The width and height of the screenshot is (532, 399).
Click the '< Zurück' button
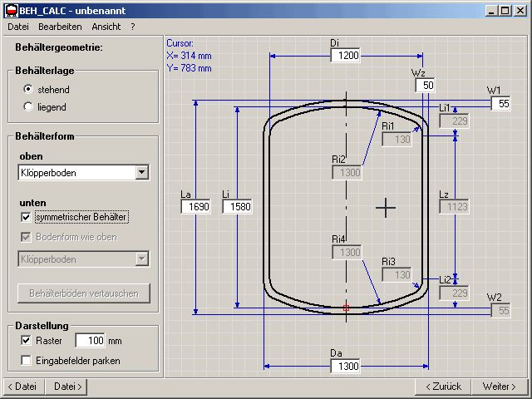pyautogui.click(x=442, y=387)
